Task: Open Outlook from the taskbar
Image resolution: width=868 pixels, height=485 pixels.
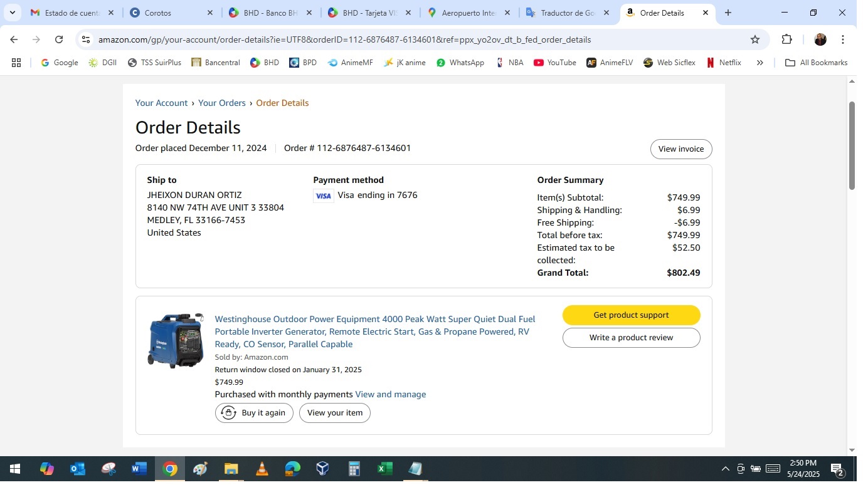Action: 78,469
